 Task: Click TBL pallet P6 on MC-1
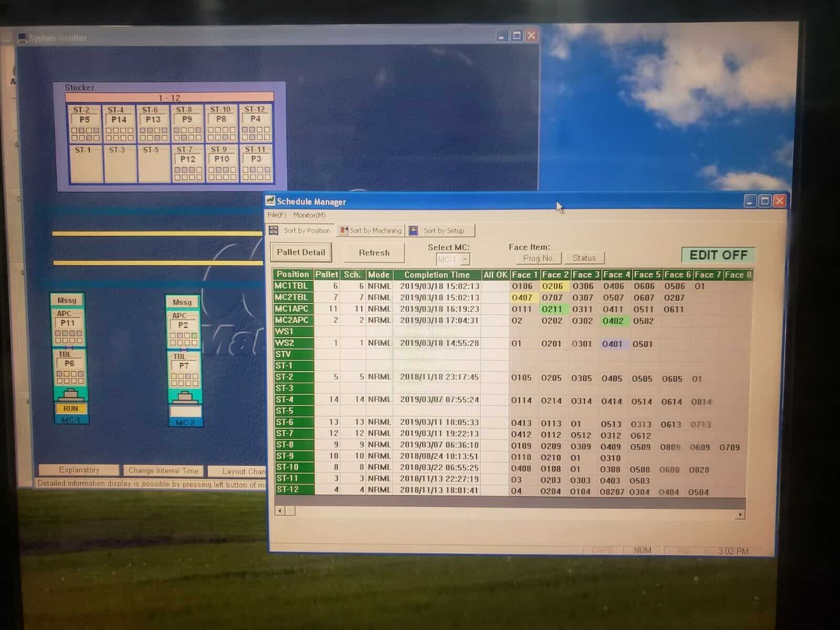tap(69, 364)
